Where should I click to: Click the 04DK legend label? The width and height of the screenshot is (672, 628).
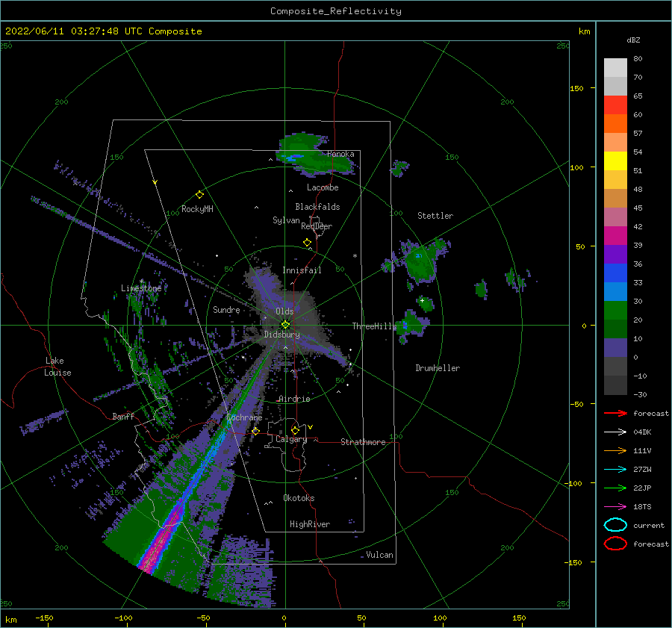pos(642,432)
